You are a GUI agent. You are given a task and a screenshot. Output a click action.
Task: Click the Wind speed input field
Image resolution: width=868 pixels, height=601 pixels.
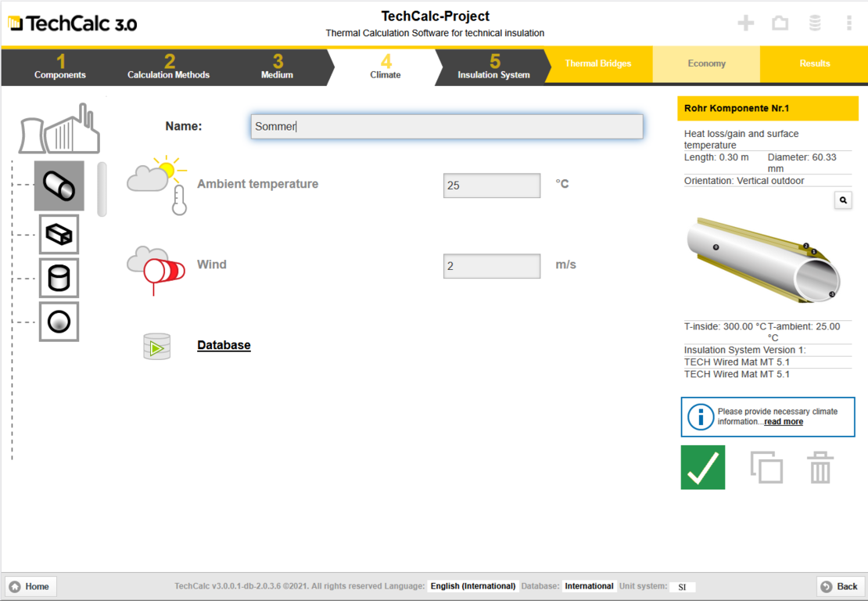492,266
